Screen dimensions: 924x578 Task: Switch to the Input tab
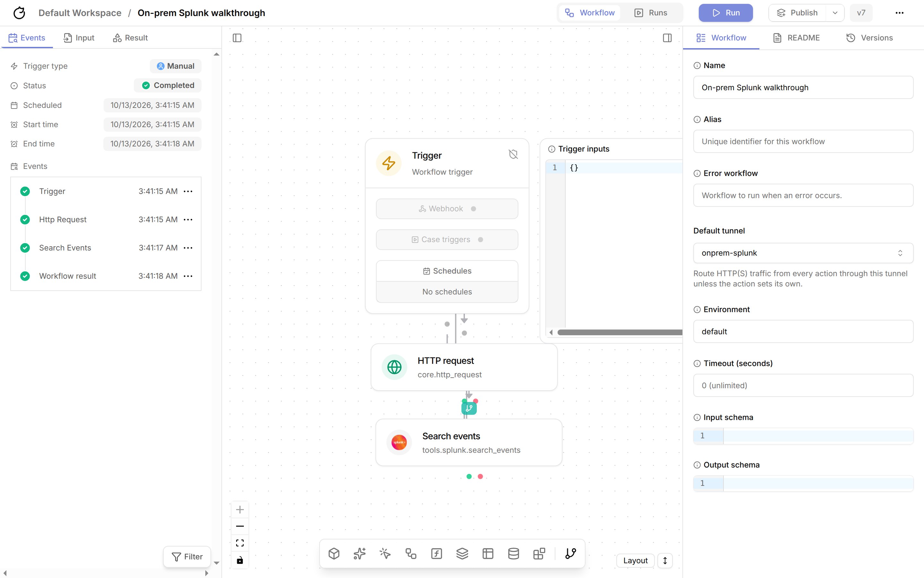pyautogui.click(x=79, y=38)
